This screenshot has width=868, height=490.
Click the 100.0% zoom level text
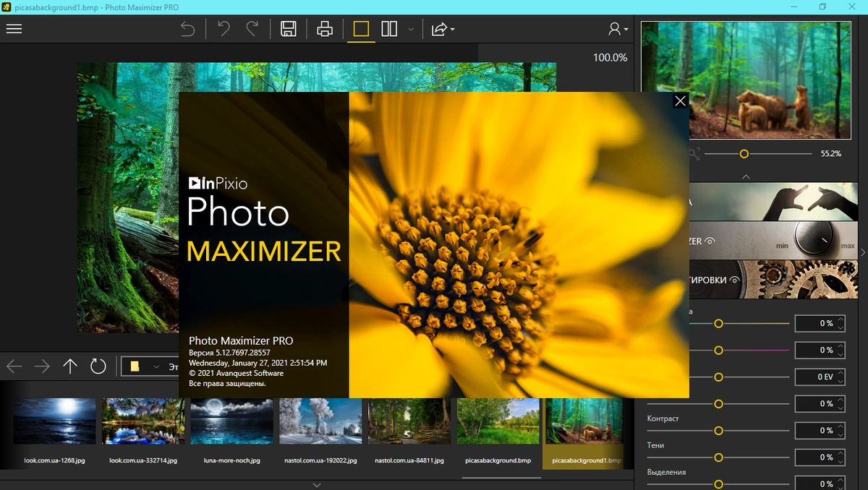(x=610, y=57)
